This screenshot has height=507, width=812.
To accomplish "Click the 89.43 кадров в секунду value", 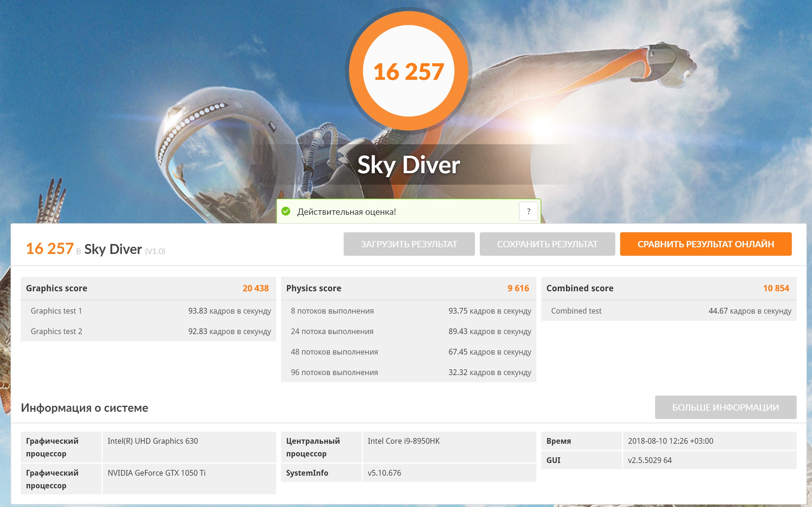I will click(x=490, y=332).
